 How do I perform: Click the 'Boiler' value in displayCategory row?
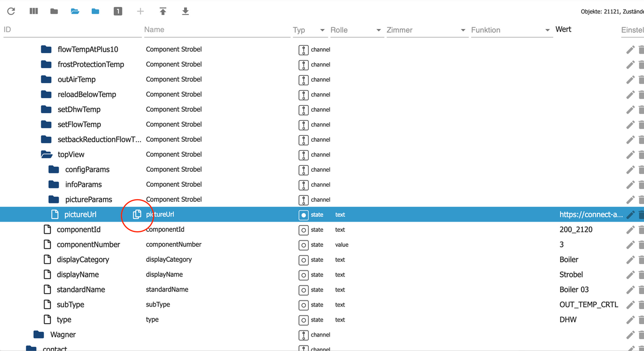point(569,259)
